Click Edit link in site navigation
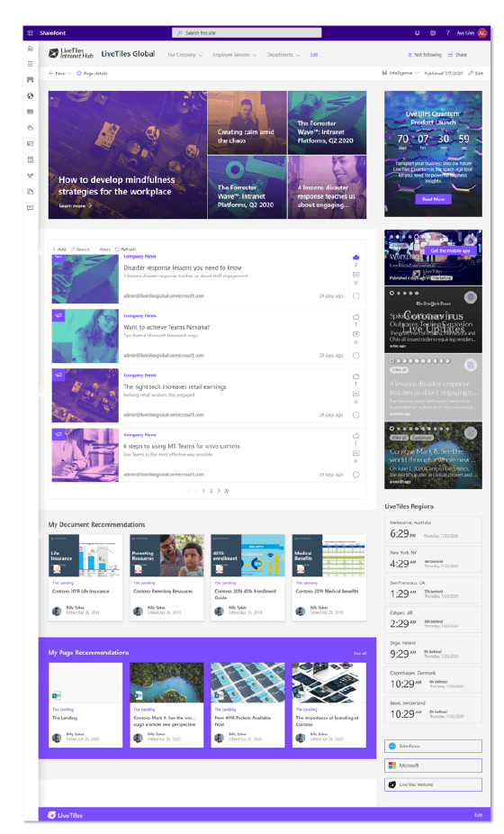504x834 pixels. (314, 55)
